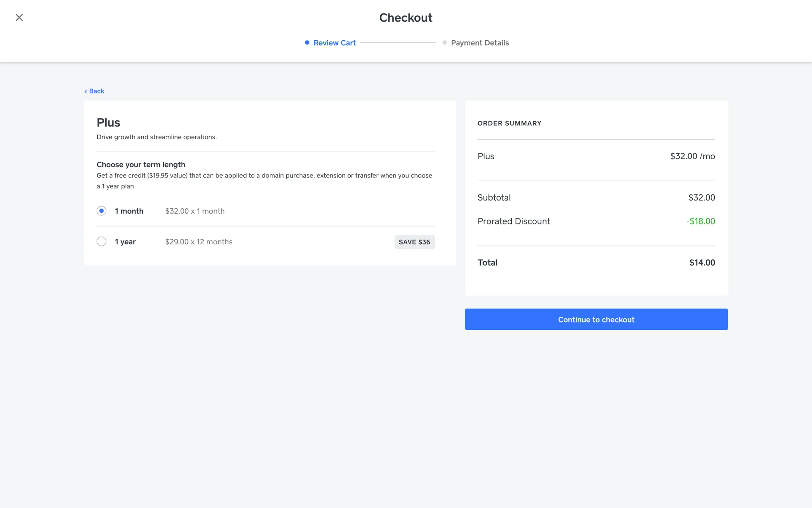Click the Back chevron arrow icon
Viewport: 812px width, 508px height.
point(85,91)
